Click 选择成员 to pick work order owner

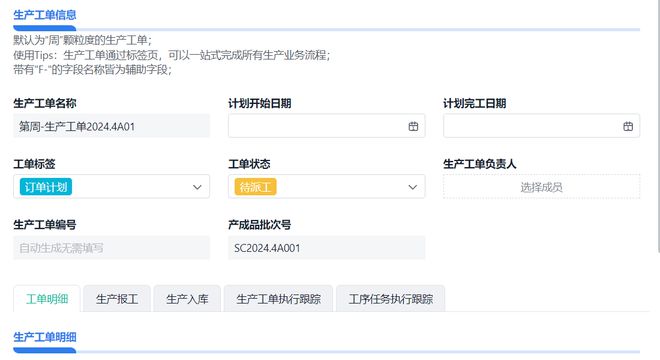[x=541, y=187]
